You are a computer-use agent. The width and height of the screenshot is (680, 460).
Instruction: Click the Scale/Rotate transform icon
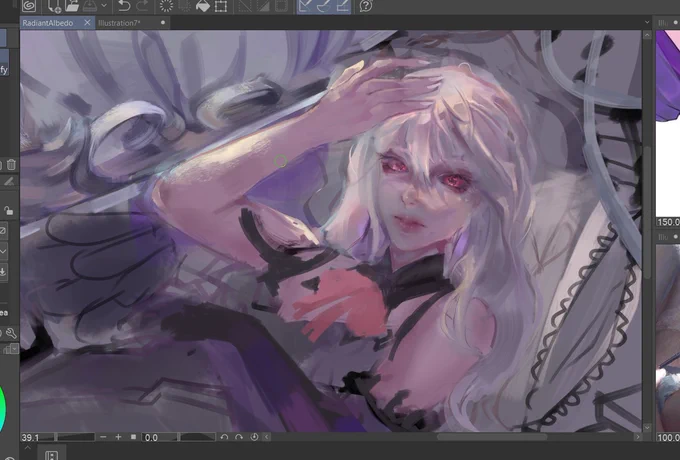[221, 6]
